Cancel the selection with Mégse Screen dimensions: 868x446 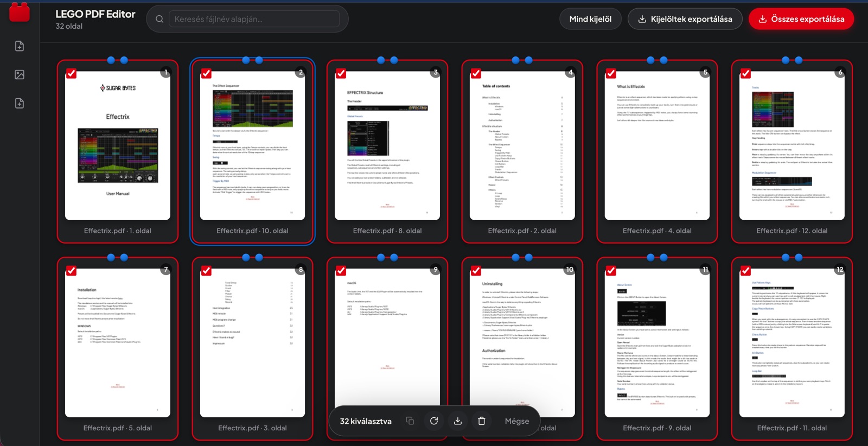(517, 421)
